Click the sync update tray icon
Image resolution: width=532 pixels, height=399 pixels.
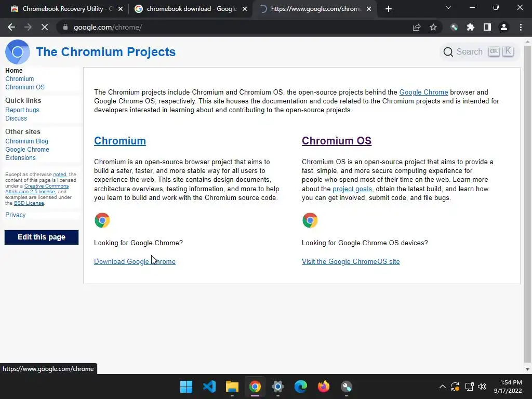pos(455,387)
